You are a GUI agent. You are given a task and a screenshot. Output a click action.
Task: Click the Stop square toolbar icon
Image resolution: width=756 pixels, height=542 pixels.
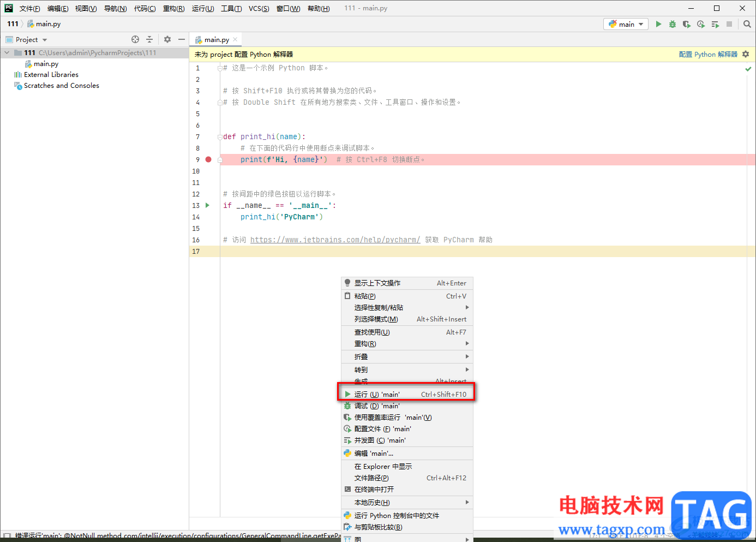tap(729, 24)
